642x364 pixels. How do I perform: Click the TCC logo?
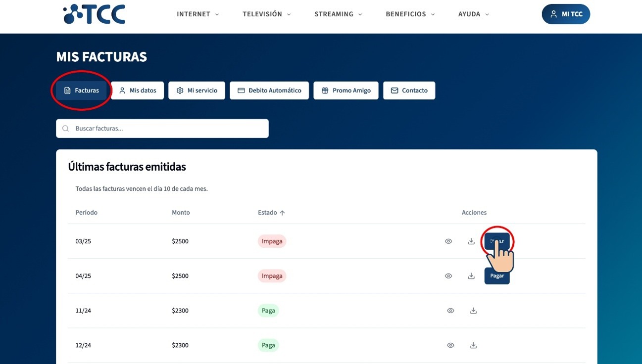tap(94, 14)
